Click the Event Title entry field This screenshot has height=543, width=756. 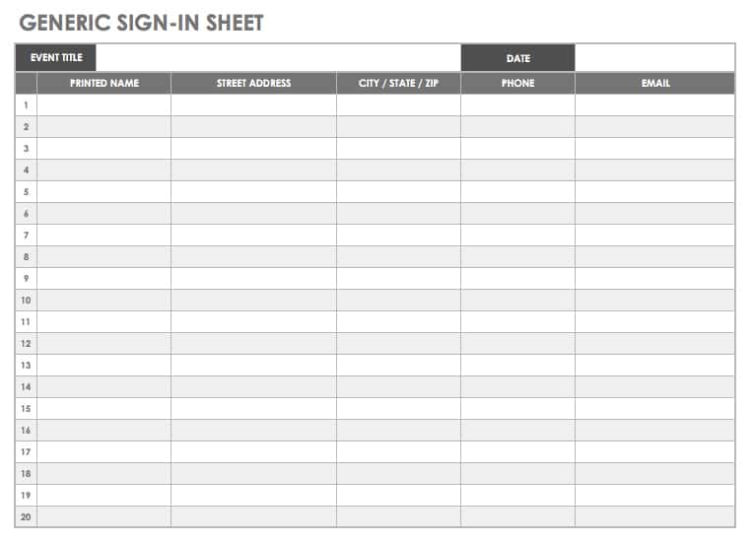[278, 58]
